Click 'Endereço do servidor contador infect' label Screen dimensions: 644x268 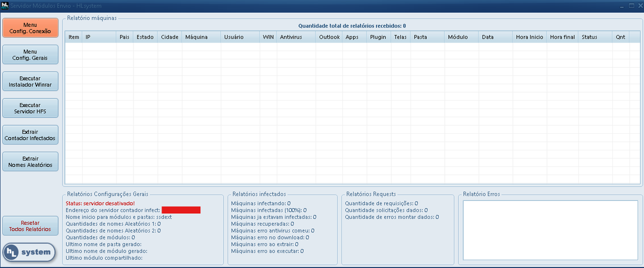coord(112,210)
